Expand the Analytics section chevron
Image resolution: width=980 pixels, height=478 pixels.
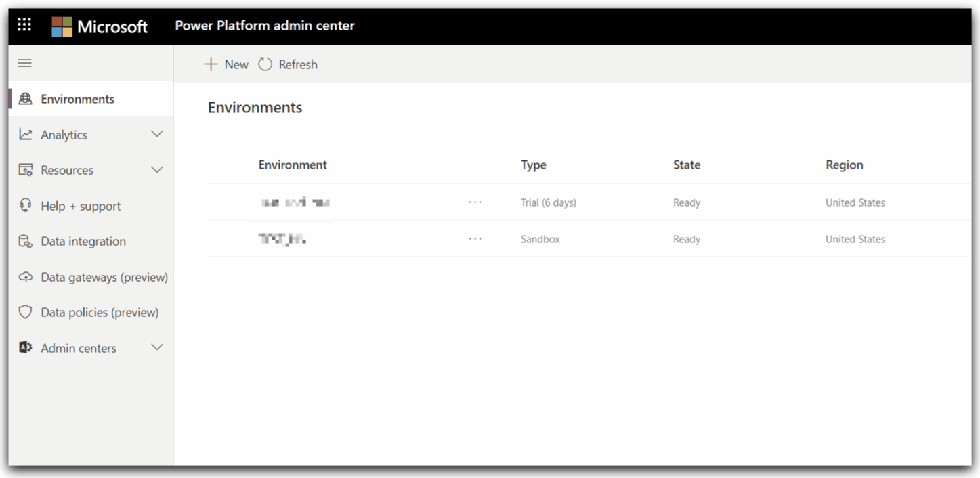pyautogui.click(x=156, y=134)
